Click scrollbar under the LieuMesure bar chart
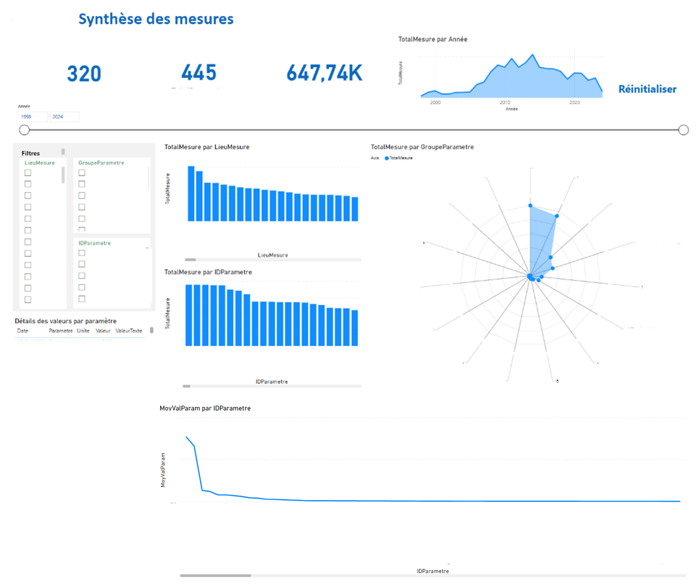Screen dimensions: 700x588 click(191, 259)
